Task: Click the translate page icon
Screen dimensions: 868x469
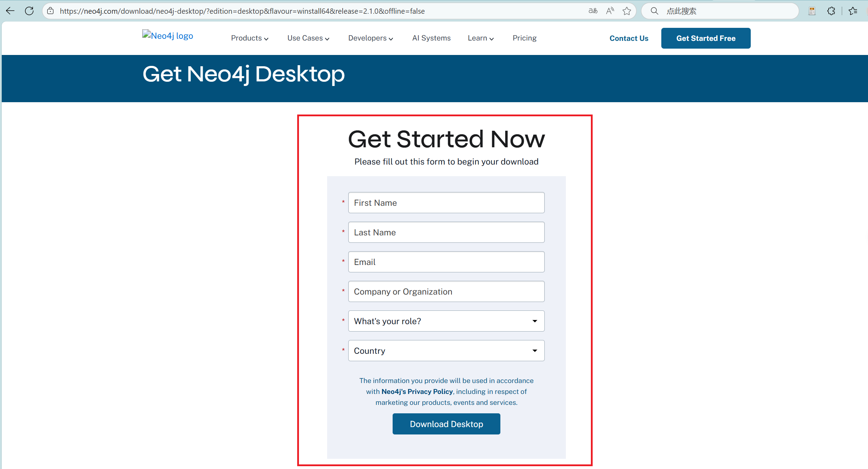Action: coord(593,11)
